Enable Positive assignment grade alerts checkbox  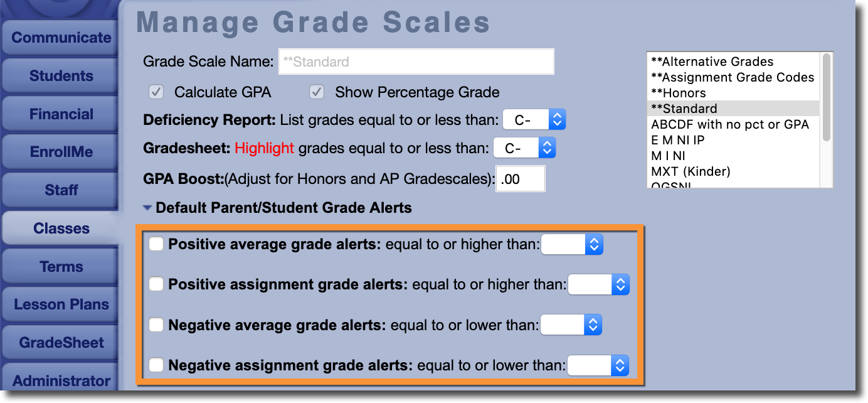click(x=156, y=284)
